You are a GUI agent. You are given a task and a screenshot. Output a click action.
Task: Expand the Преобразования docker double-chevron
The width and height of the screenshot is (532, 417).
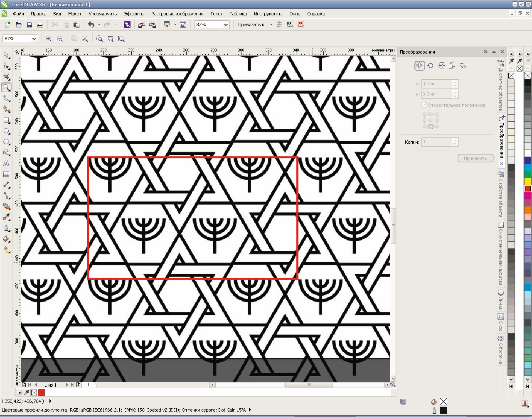(x=485, y=52)
